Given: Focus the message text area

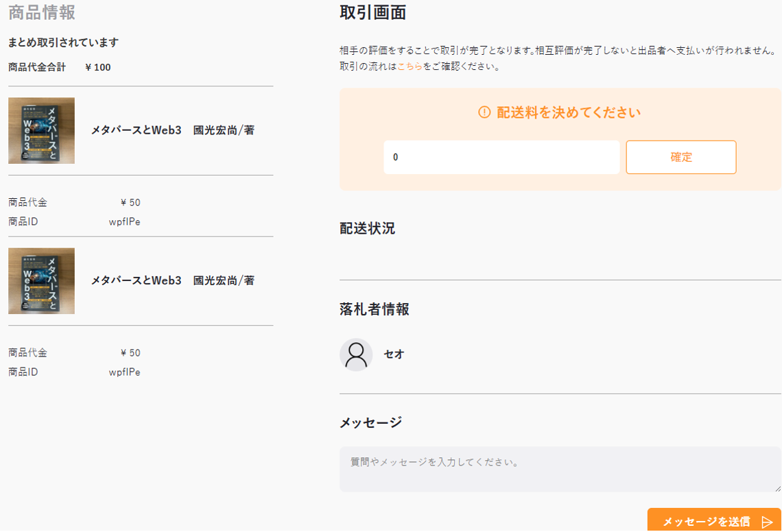Looking at the screenshot, I should click(560, 469).
